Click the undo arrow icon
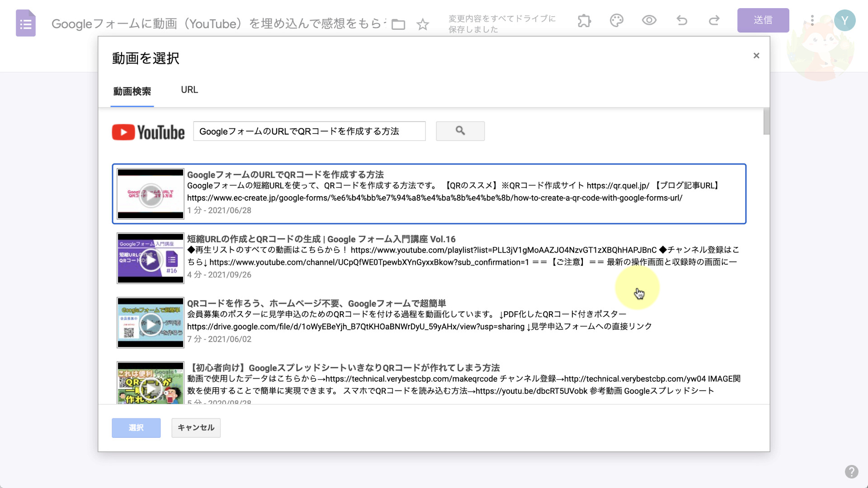 click(x=682, y=20)
